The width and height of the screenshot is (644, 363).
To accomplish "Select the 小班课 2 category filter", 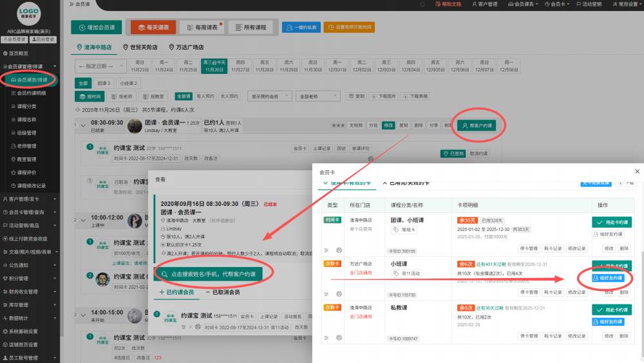I will pyautogui.click(x=128, y=83).
